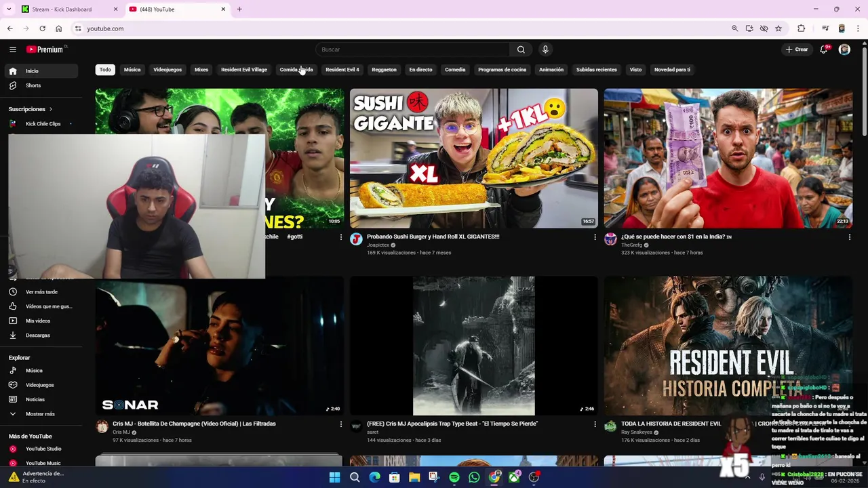
Task: Open a new browser tab
Action: coord(239,9)
